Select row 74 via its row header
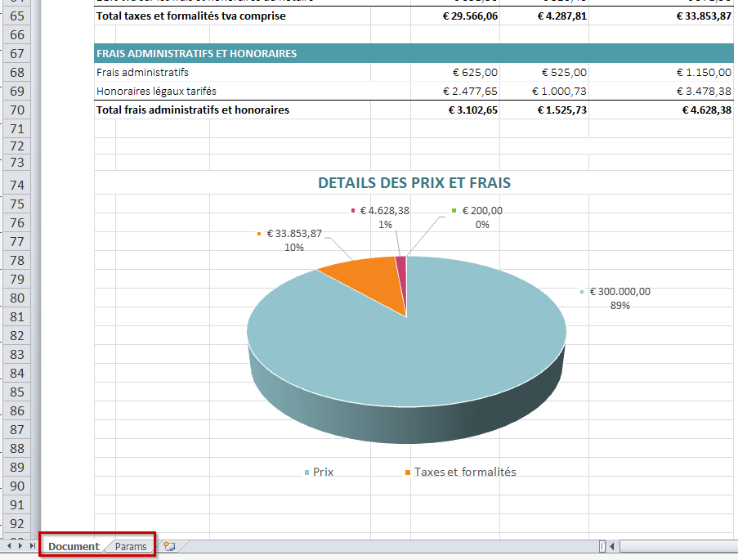 click(x=17, y=183)
